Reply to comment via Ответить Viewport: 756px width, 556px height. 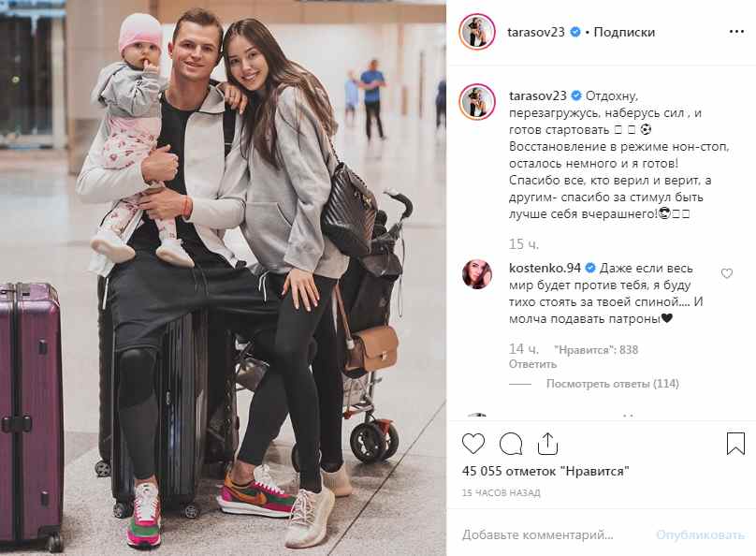532,364
